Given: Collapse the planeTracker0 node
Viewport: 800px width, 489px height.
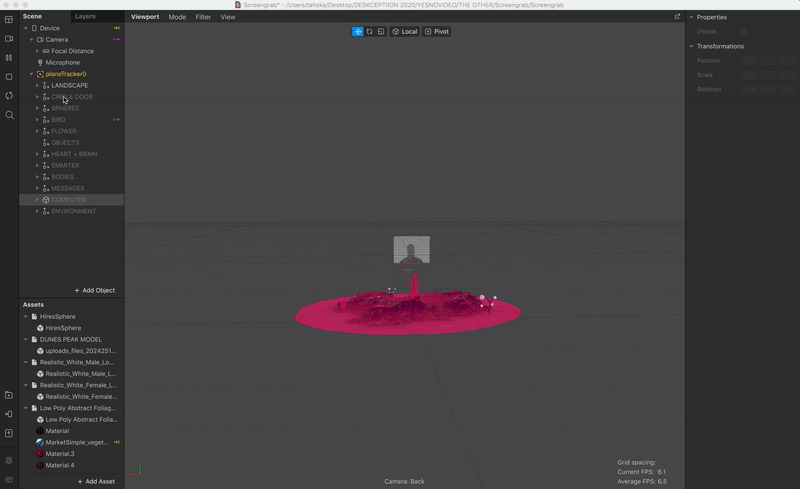Looking at the screenshot, I should (31, 74).
